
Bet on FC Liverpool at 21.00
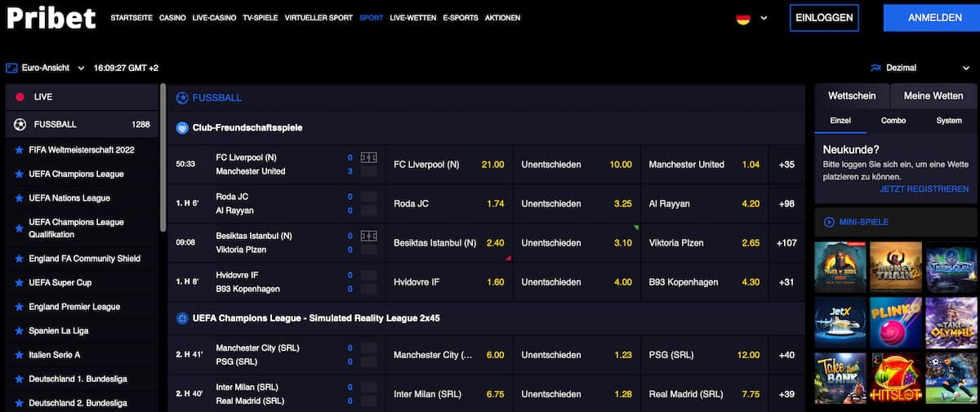pyautogui.click(x=448, y=165)
